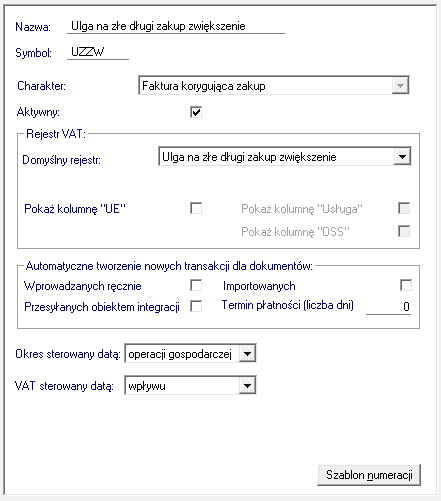Image resolution: width=441 pixels, height=501 pixels.
Task: Expand the Domyślny rejestr dropdown arrow
Action: 402,156
